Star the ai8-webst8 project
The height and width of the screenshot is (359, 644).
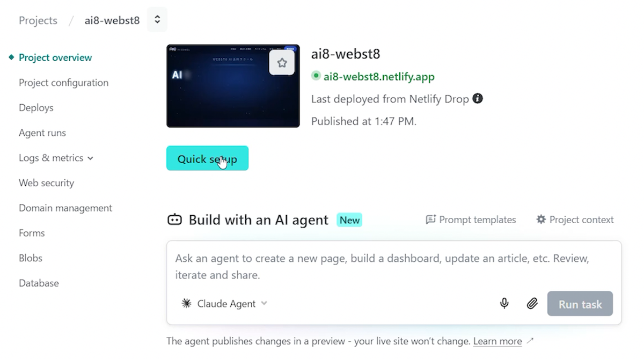(x=282, y=63)
